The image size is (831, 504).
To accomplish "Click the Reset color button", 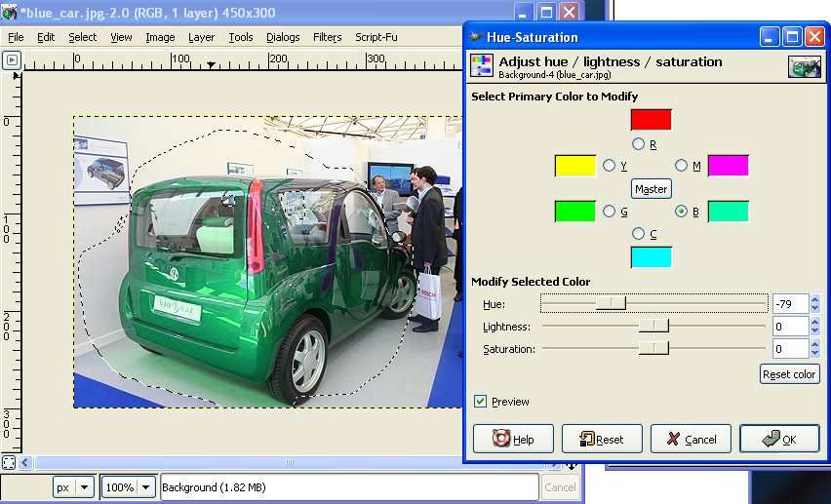I will [x=789, y=374].
